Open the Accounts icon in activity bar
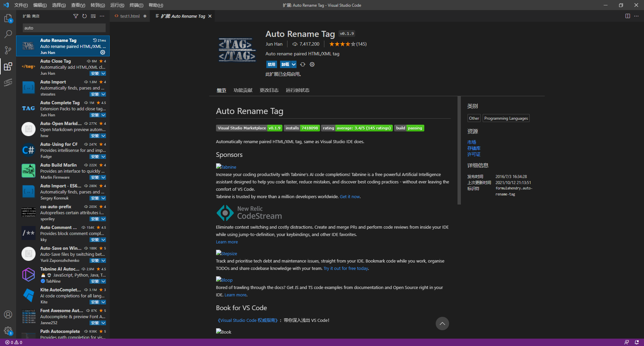 coord(8,314)
